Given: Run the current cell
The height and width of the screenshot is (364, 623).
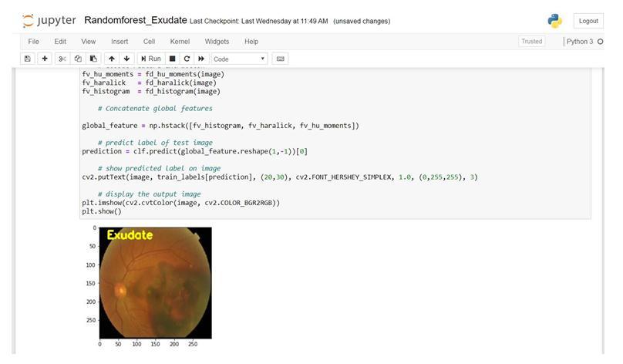Looking at the screenshot, I should 150,59.
